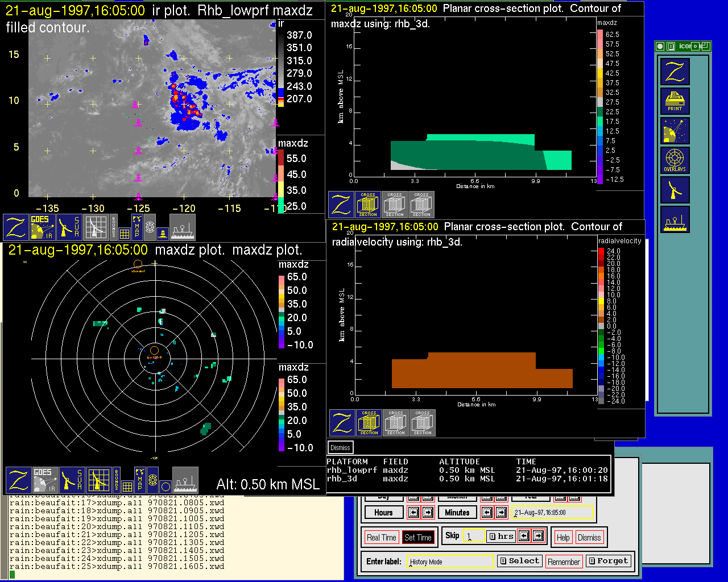
Task: Click the Help button in the time controller
Action: click(x=563, y=538)
